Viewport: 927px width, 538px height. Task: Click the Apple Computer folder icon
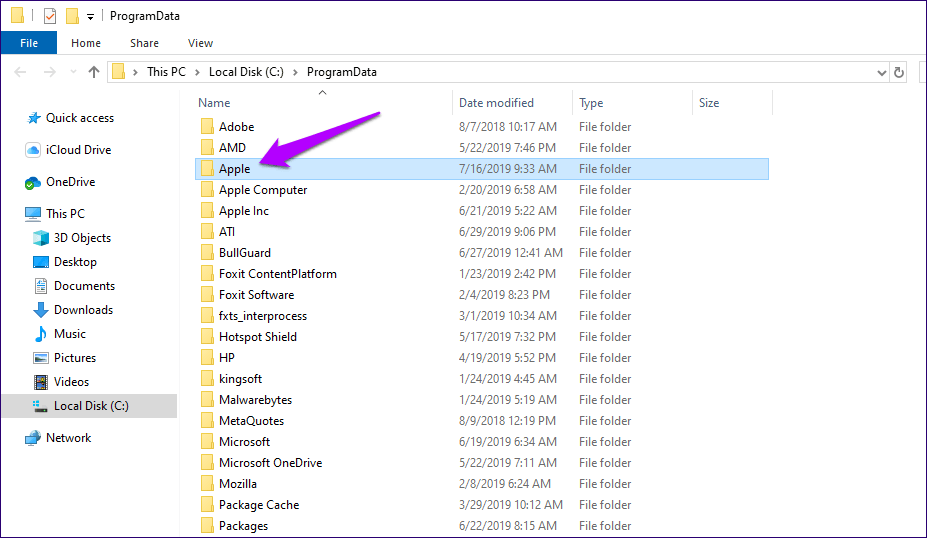[x=207, y=190]
